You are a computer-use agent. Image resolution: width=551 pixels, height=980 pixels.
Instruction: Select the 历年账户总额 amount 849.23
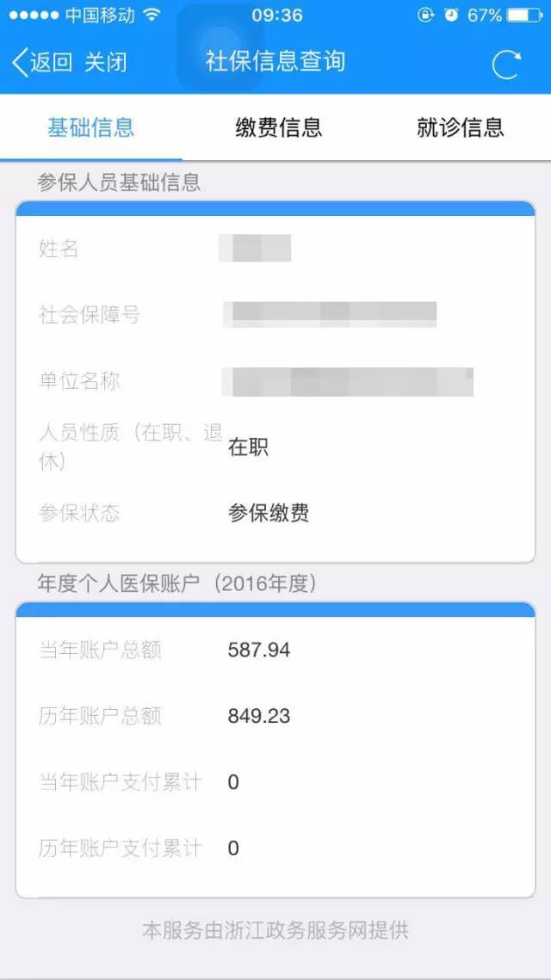pyautogui.click(x=259, y=717)
